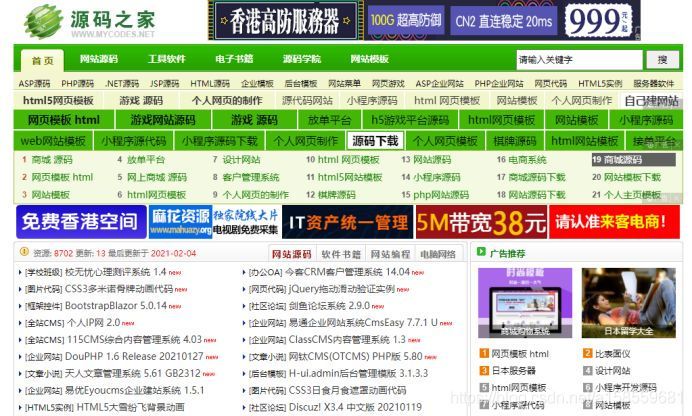Go to the HTML源码 category link
The image size is (692, 416).
tap(210, 83)
